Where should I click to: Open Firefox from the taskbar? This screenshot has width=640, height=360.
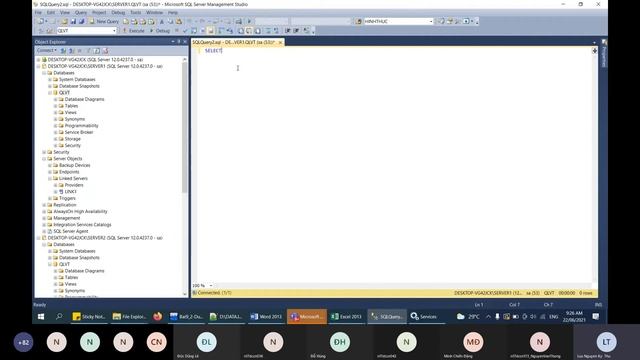coord(158,316)
